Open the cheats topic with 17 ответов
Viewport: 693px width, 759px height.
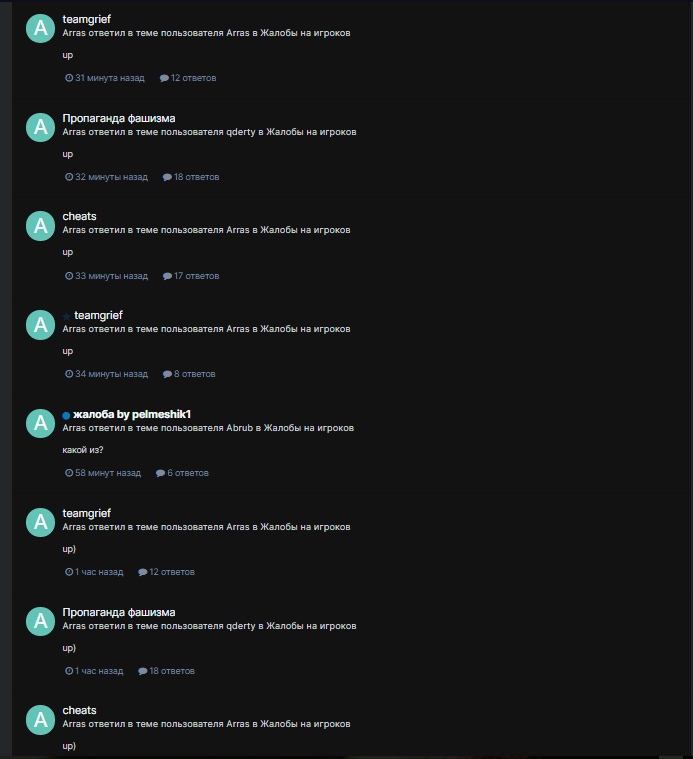(x=79, y=216)
